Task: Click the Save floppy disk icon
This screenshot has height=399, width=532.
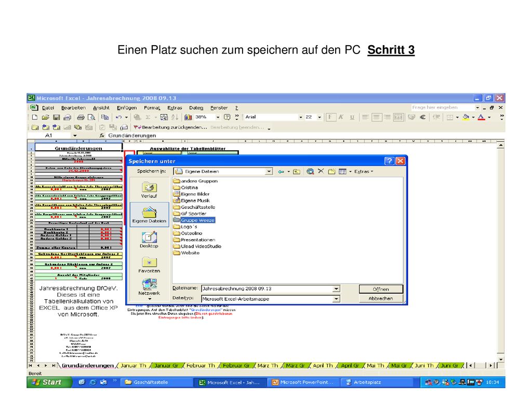Action: pyautogui.click(x=56, y=117)
